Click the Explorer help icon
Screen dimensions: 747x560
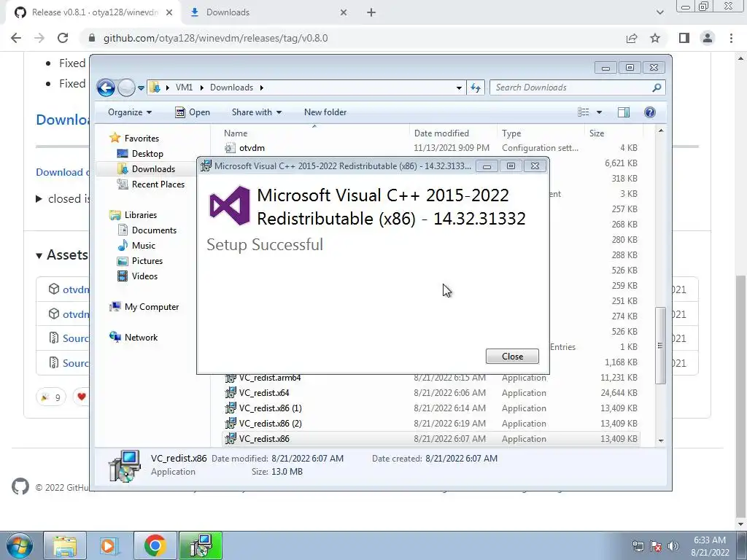[x=650, y=112]
